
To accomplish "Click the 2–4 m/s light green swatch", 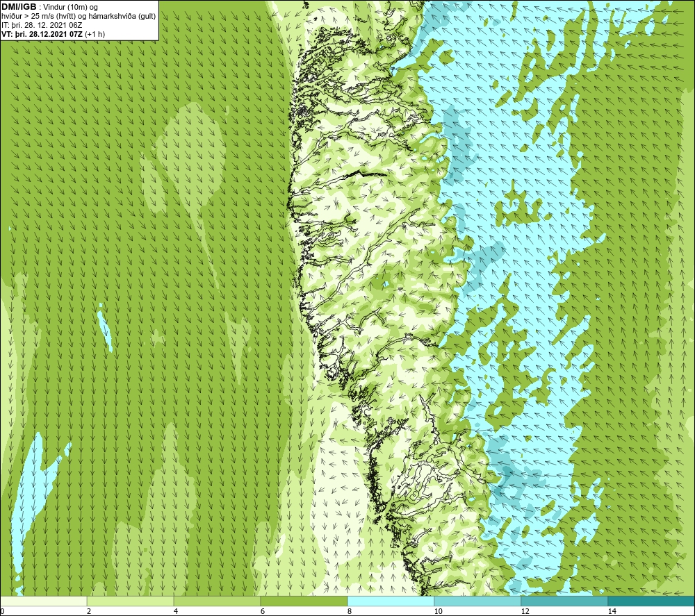I will click(x=131, y=601).
